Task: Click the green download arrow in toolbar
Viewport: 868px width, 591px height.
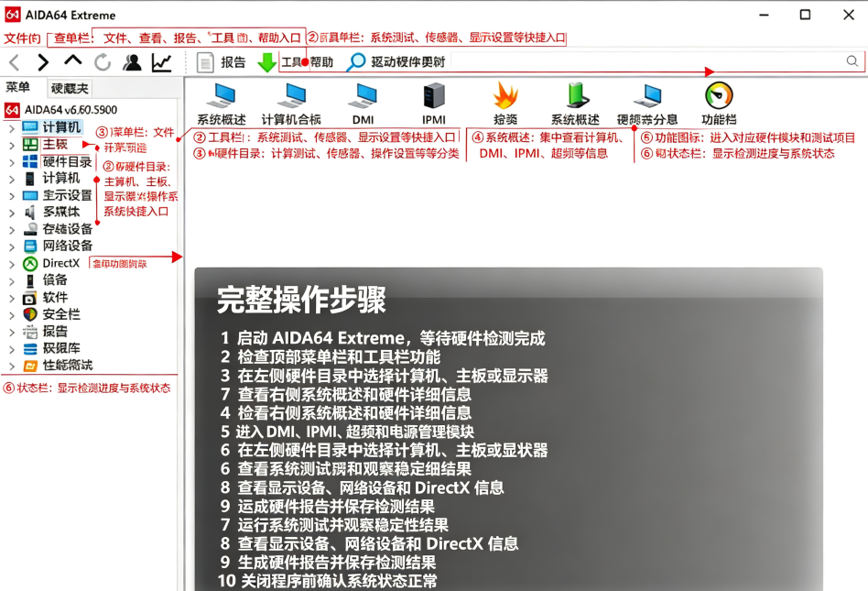Action: (266, 62)
